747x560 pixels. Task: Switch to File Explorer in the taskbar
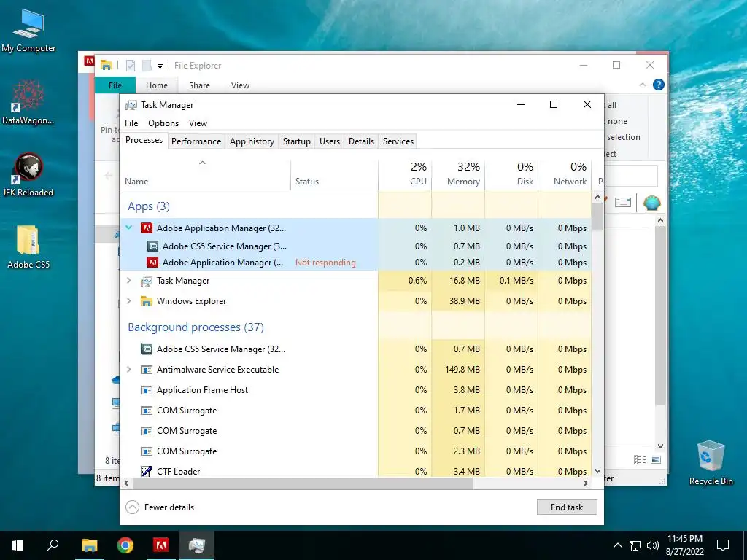[x=89, y=545]
